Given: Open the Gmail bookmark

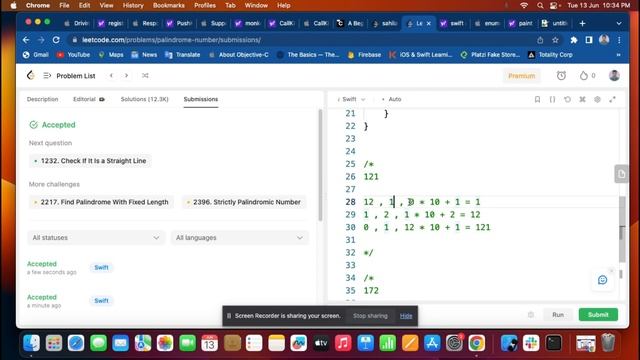Looking at the screenshot, I should 36,55.
